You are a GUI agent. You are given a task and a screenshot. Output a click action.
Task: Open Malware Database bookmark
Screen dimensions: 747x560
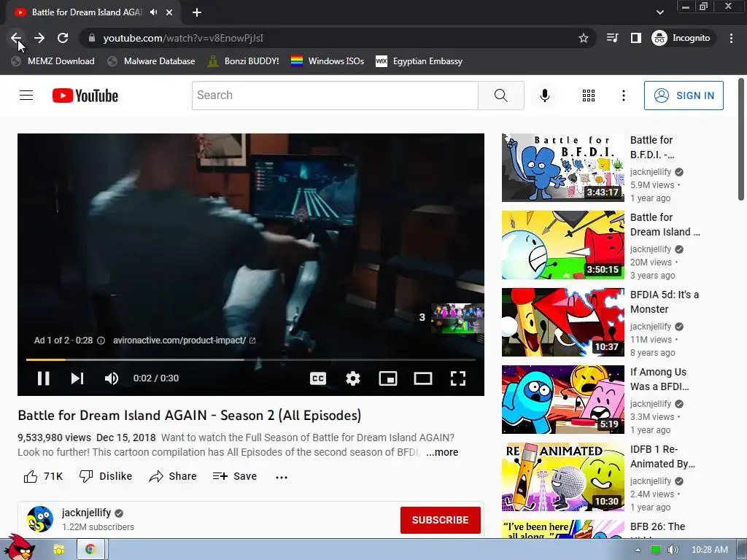[151, 61]
